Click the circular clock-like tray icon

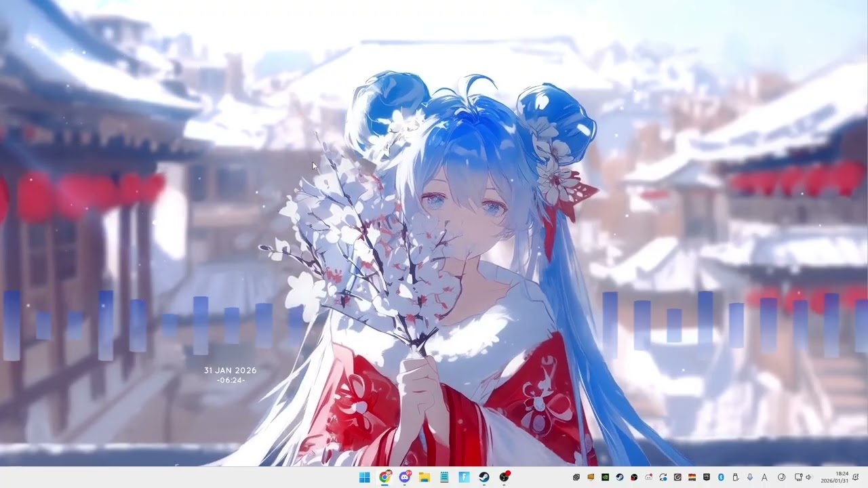(x=781, y=477)
